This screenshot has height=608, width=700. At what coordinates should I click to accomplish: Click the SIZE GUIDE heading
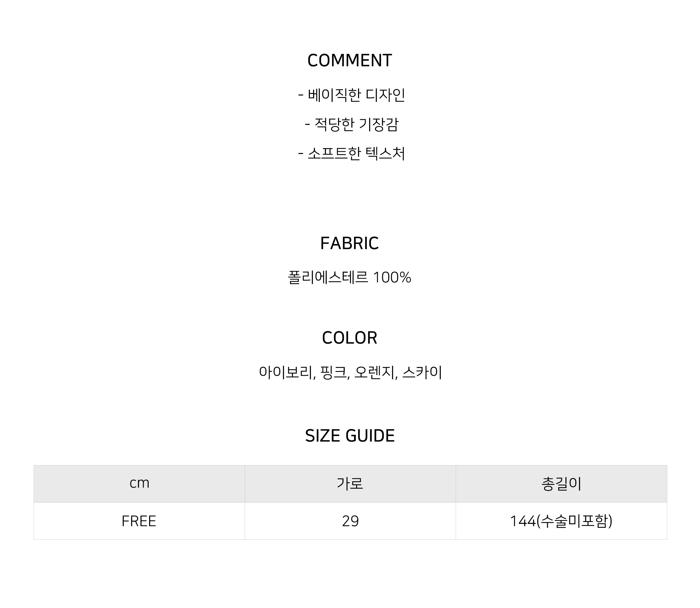click(x=350, y=436)
